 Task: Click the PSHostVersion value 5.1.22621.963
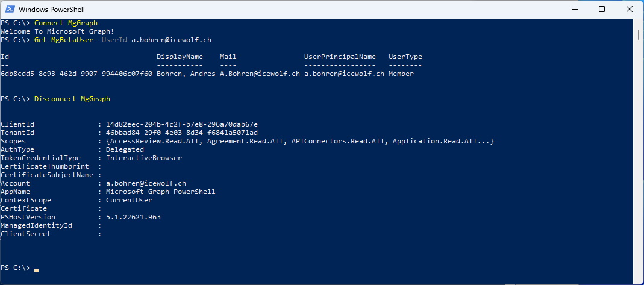click(134, 217)
